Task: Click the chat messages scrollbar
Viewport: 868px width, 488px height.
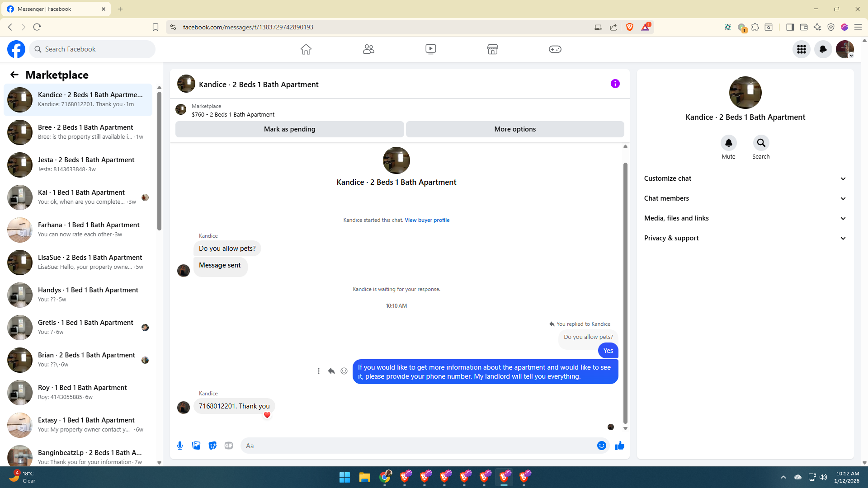Action: tap(625, 294)
